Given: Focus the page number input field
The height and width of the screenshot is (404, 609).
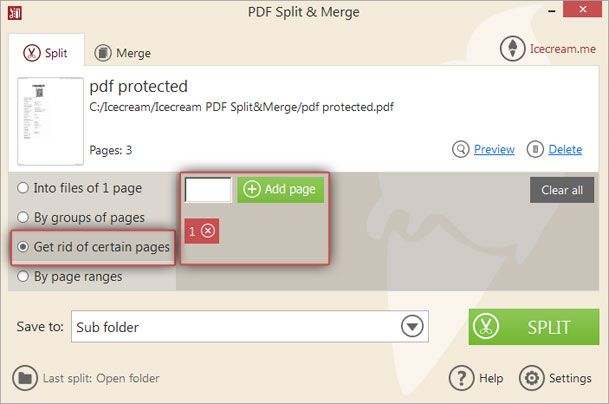Looking at the screenshot, I should [208, 190].
